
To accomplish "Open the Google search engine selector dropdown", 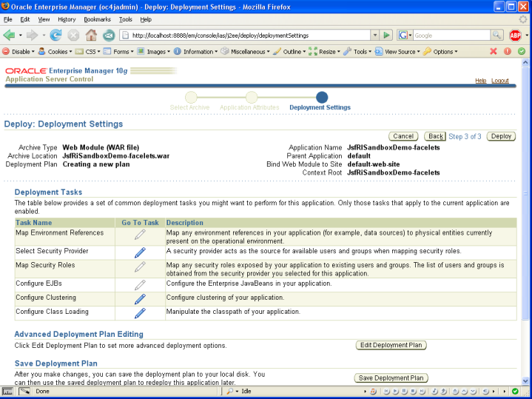I will pos(405,35).
